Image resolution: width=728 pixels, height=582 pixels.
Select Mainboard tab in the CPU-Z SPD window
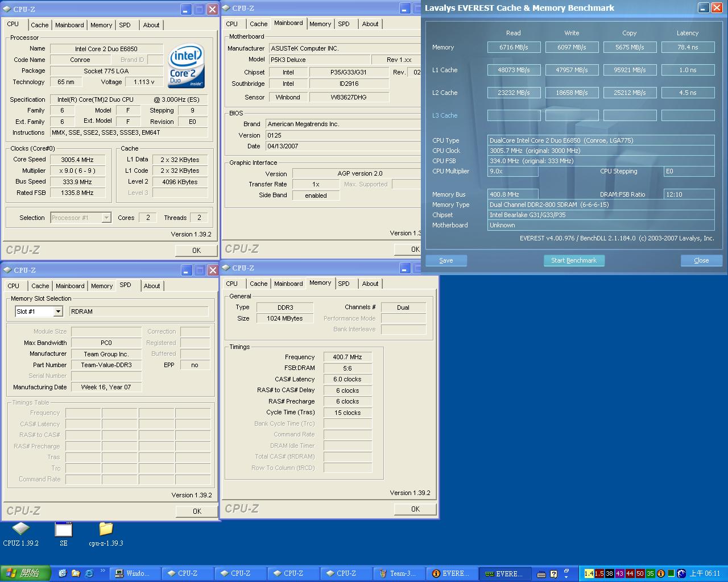[70, 286]
